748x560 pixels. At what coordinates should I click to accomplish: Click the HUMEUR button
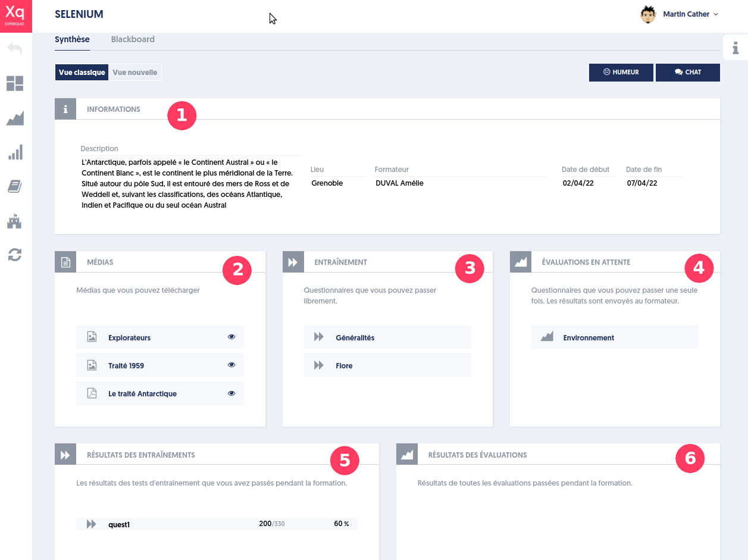(x=621, y=72)
